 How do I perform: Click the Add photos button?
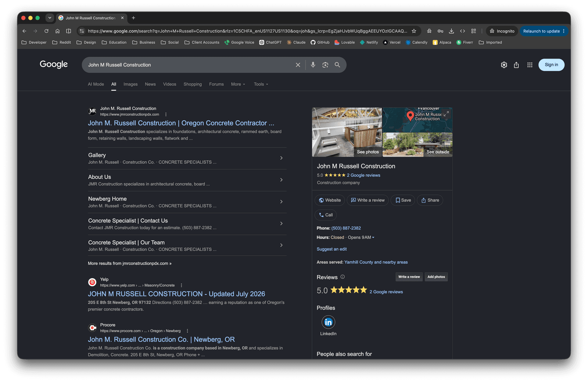coord(436,277)
